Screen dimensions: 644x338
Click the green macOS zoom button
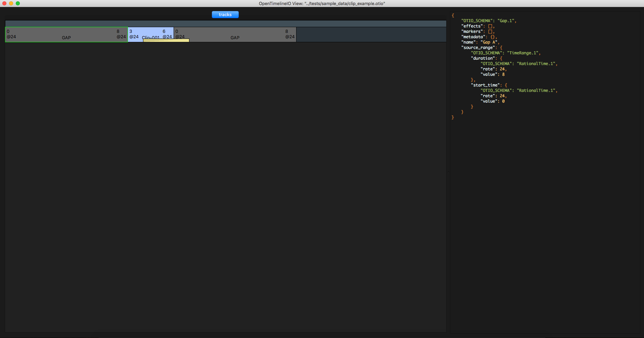point(18,3)
